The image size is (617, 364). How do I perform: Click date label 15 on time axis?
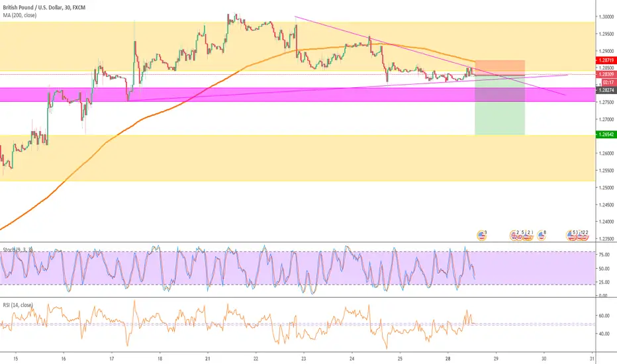(x=16, y=359)
